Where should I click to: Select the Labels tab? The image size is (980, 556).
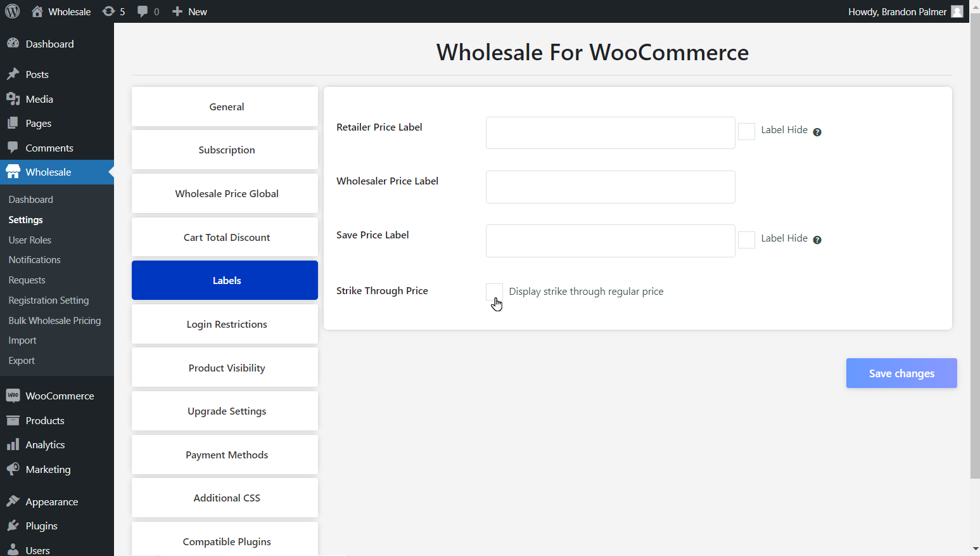225,280
